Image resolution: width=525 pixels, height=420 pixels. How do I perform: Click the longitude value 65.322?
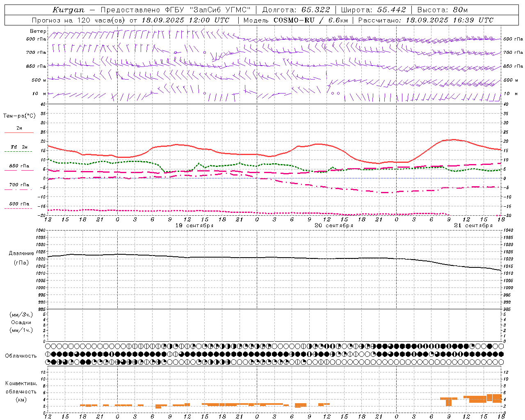pos(315,10)
